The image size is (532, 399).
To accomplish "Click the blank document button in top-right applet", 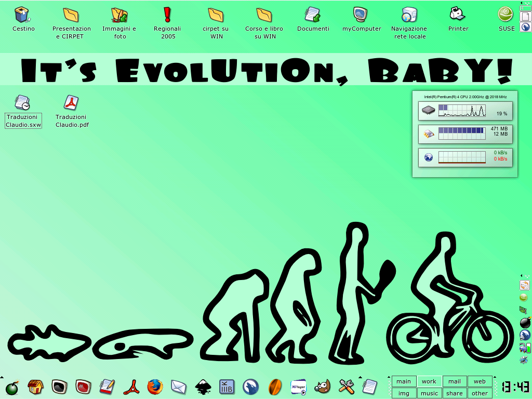I will pyautogui.click(x=526, y=16).
